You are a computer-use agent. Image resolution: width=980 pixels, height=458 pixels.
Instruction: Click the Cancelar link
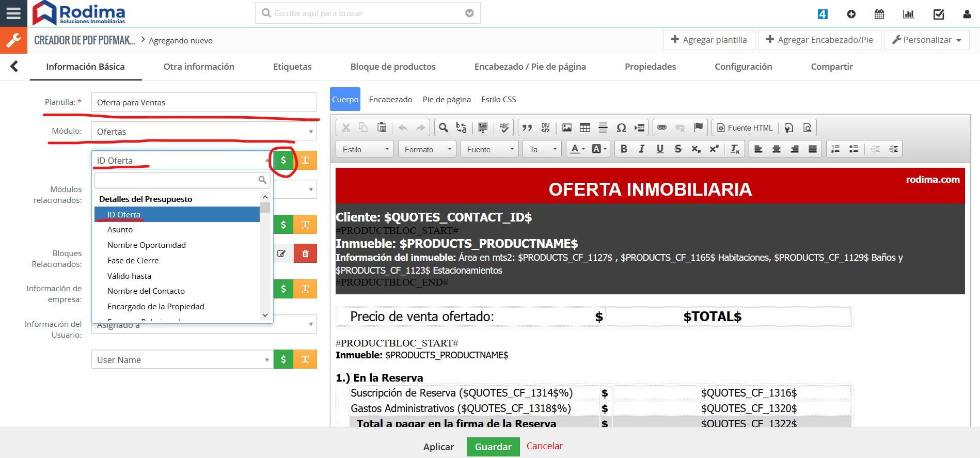tap(544, 446)
